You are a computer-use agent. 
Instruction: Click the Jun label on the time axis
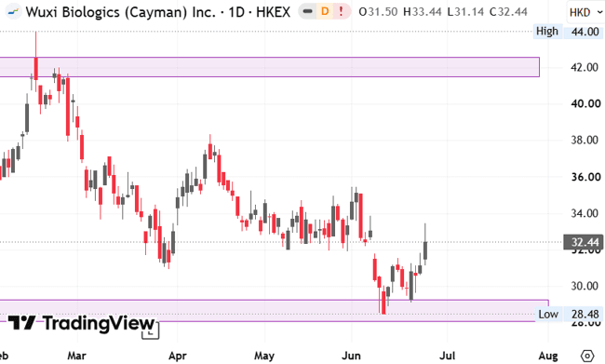(351, 356)
